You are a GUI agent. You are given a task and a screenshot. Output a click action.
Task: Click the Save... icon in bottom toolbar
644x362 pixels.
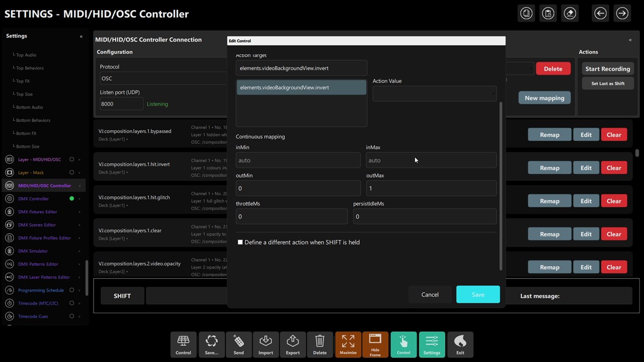pos(211,344)
